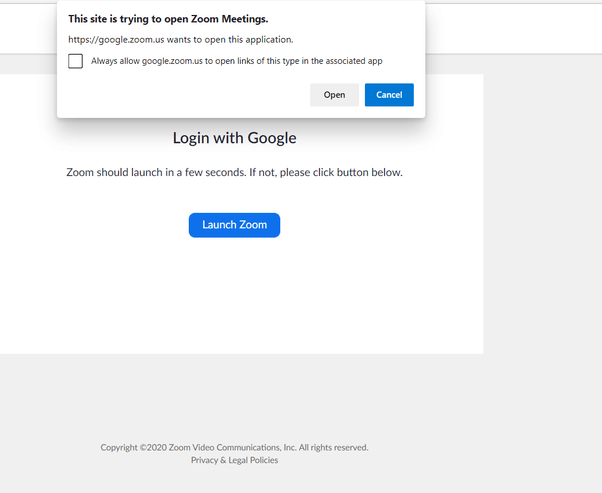Click the 'Always allow google.zoom.us' label text

point(236,61)
